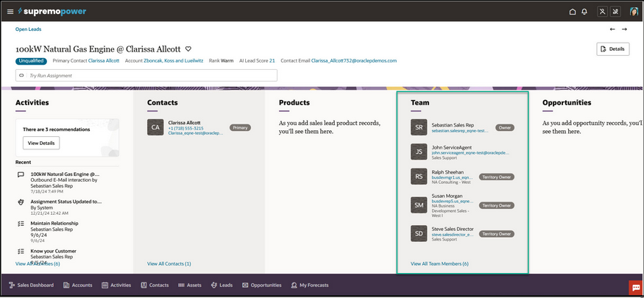The width and height of the screenshot is (644, 298).
Task: Click the JS avatar for John ServiceAgent
Action: point(419,152)
